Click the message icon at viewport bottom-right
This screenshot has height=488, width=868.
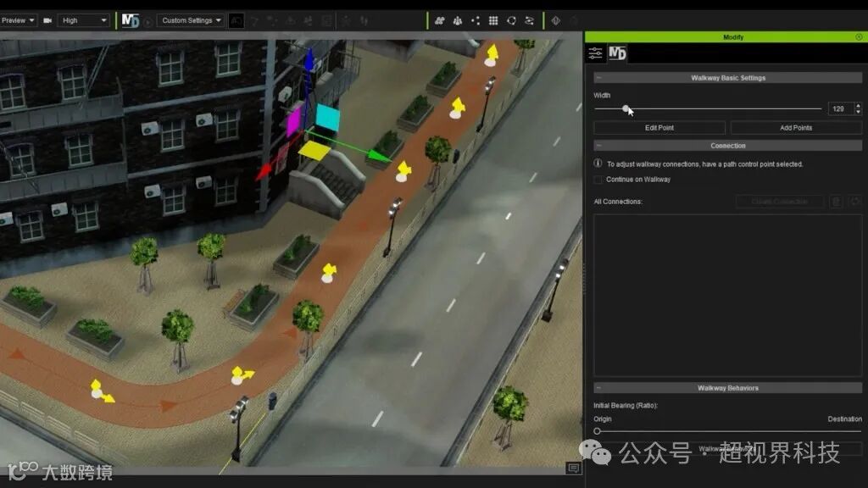coord(574,469)
